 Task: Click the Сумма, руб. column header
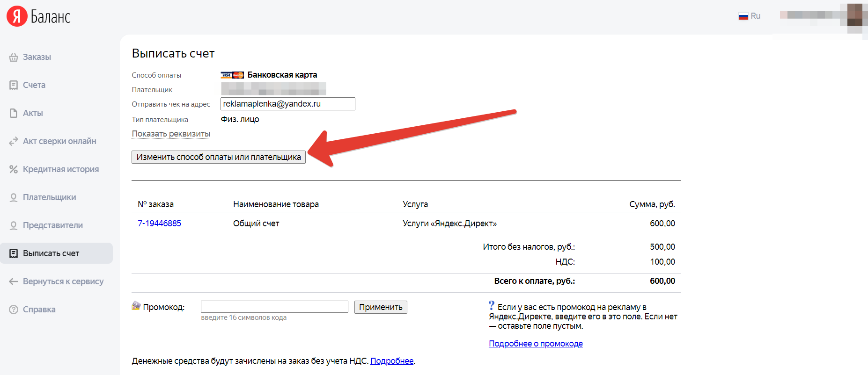point(652,204)
